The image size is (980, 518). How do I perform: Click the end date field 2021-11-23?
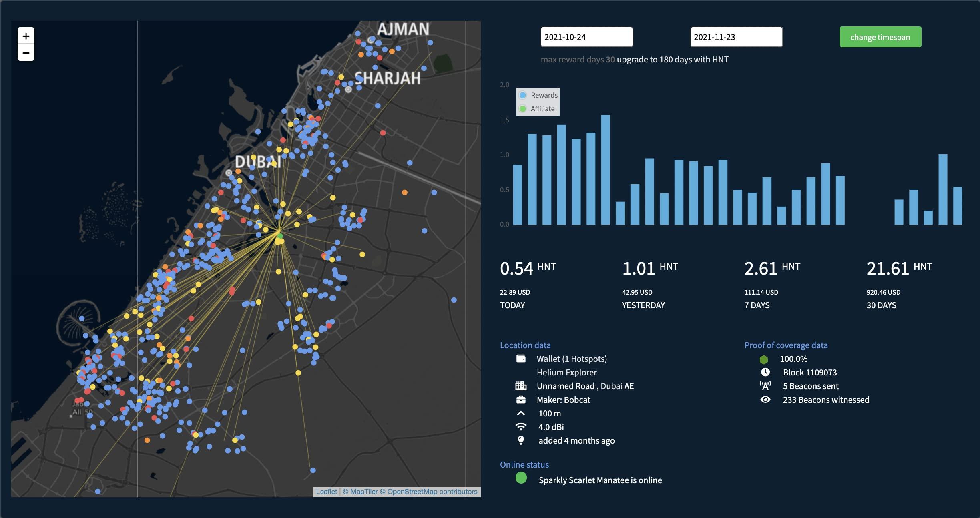click(x=736, y=37)
